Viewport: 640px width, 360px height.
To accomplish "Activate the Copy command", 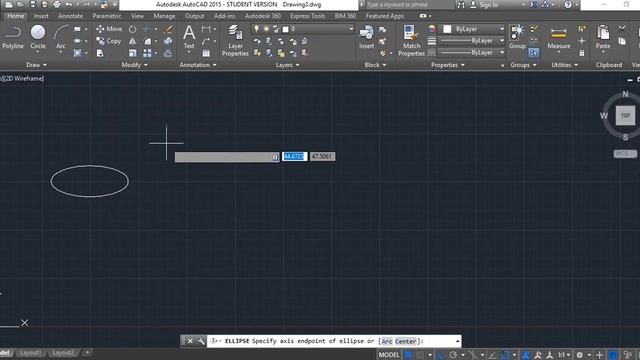I will tap(109, 41).
